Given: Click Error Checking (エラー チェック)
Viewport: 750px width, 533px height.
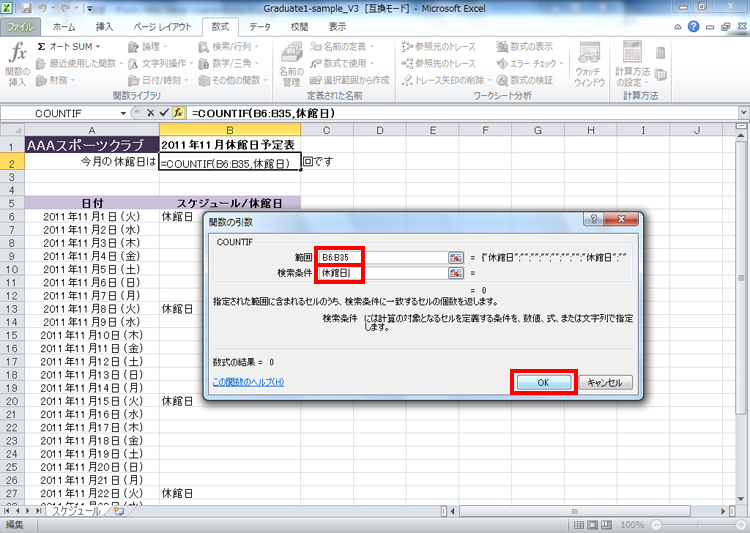Looking at the screenshot, I should pos(530,63).
